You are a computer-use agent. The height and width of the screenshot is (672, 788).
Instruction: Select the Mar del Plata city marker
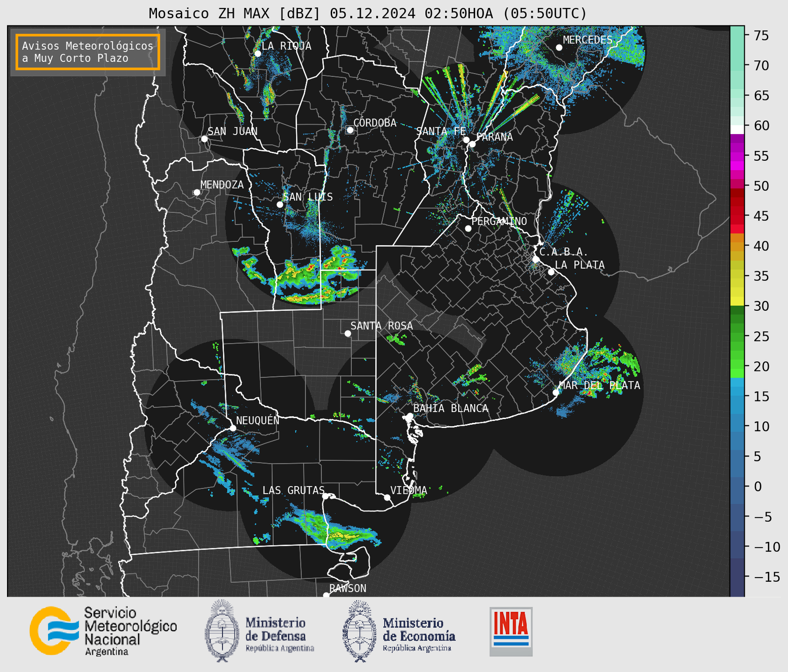(x=555, y=393)
